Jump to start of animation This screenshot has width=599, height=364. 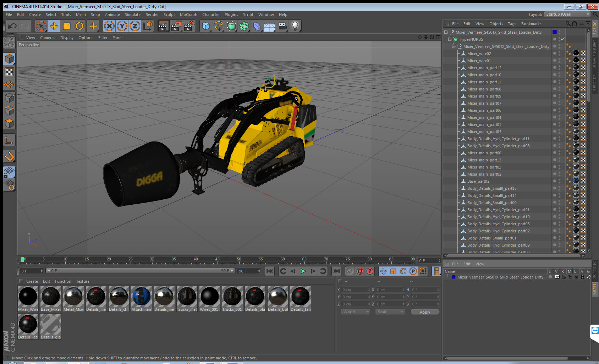[x=270, y=271]
